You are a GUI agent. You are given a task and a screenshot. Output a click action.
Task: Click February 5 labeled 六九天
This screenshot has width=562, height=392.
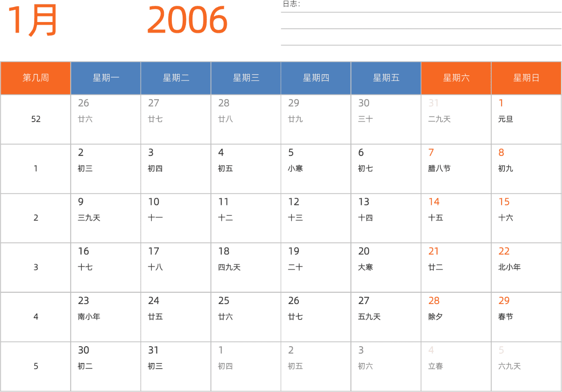tap(526, 366)
